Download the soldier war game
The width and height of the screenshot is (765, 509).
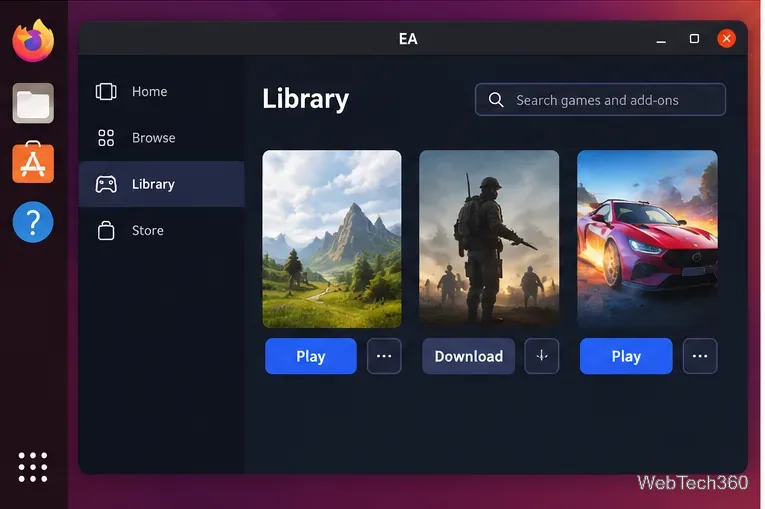pyautogui.click(x=468, y=356)
